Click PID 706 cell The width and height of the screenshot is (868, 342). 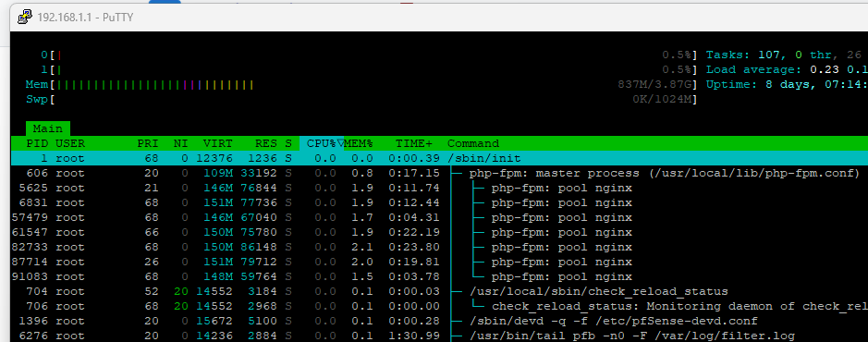(x=38, y=306)
